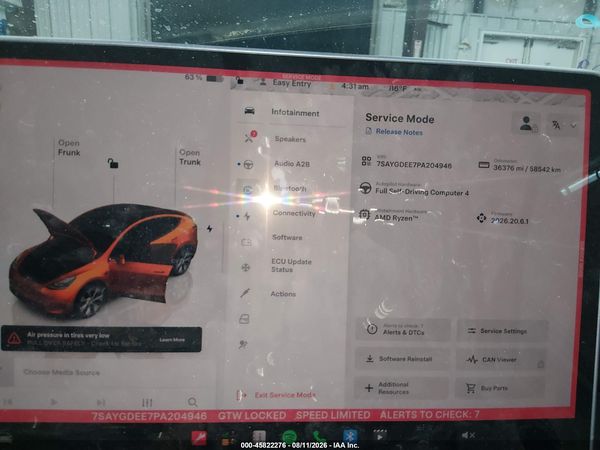Tap Choose Media Source

61,372
